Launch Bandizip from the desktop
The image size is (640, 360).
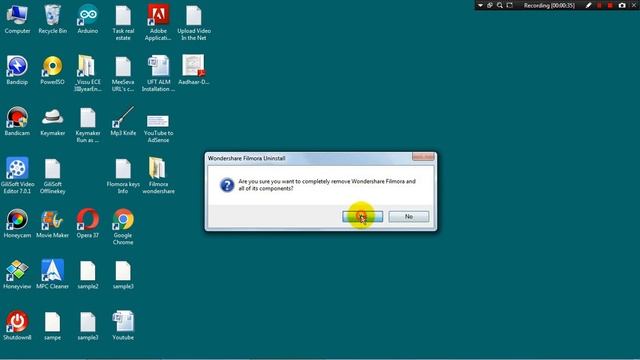coord(17,70)
